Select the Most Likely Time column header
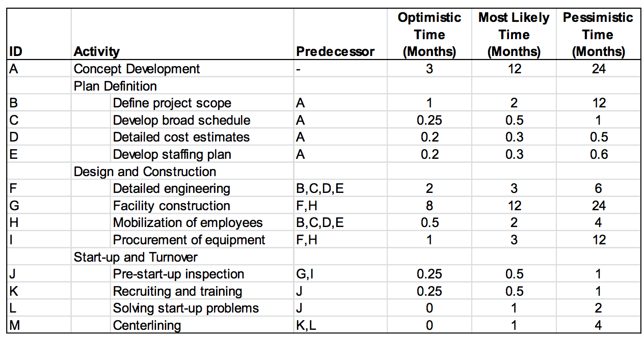 tap(514, 35)
